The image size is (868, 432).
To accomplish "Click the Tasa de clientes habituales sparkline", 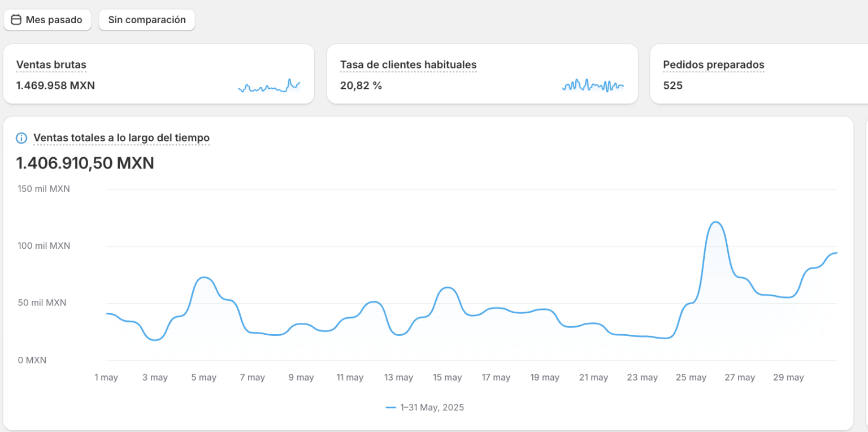I will (x=593, y=86).
